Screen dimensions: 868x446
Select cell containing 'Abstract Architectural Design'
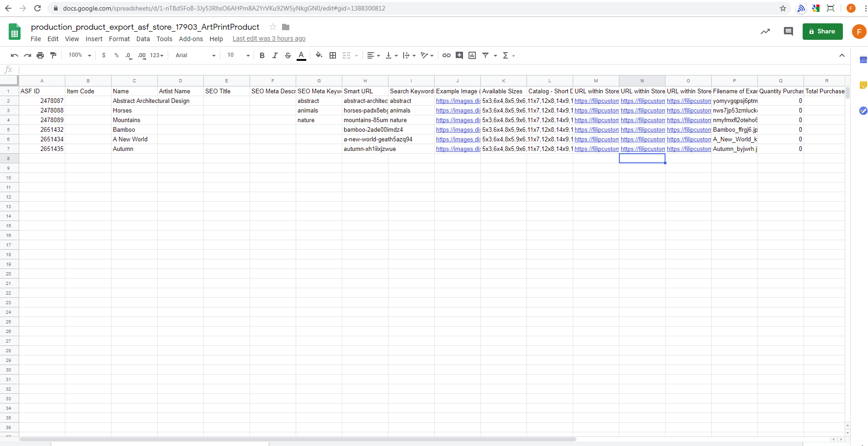point(134,101)
